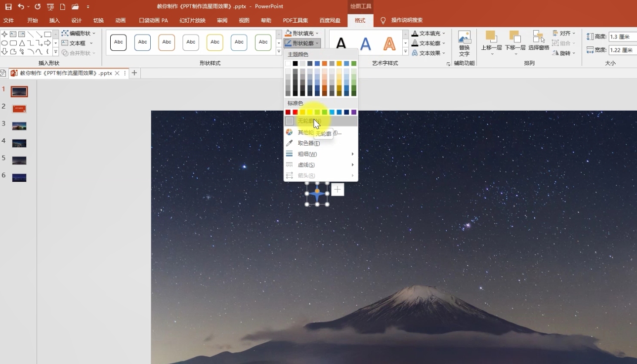Open the 视图 ribbon tab
Viewport: 637px width, 364px height.
coord(244,20)
